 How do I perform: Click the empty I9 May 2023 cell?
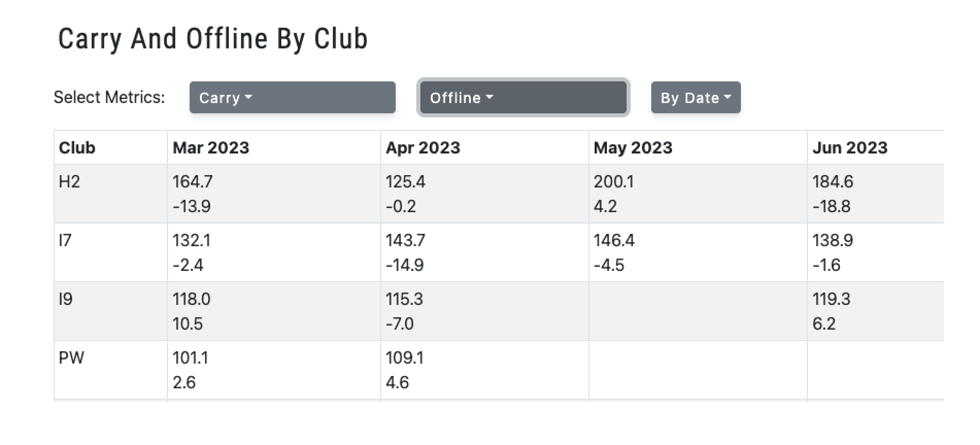tap(698, 311)
